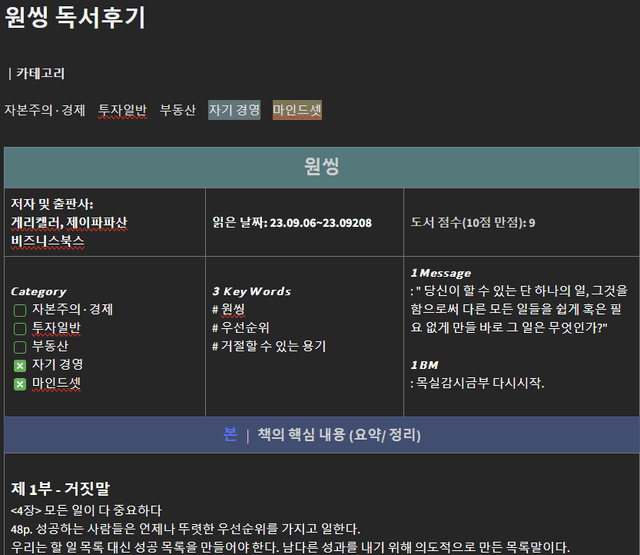The height and width of the screenshot is (555, 640).
Task: Click the 도서 점수 rating cell
Action: (x=522, y=223)
